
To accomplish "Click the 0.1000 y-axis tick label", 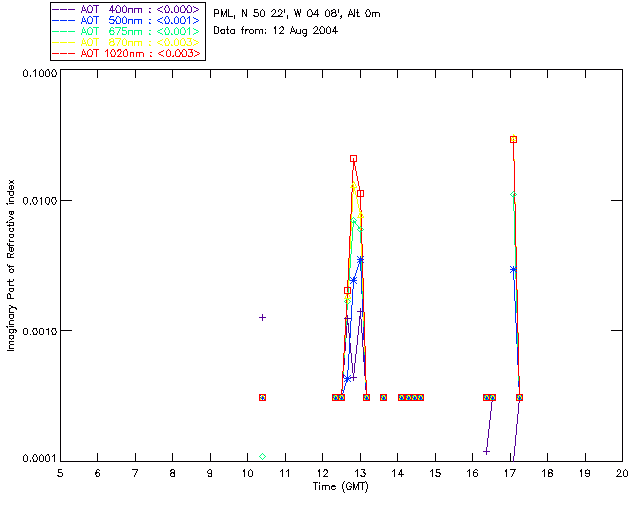I will pyautogui.click(x=40, y=73).
